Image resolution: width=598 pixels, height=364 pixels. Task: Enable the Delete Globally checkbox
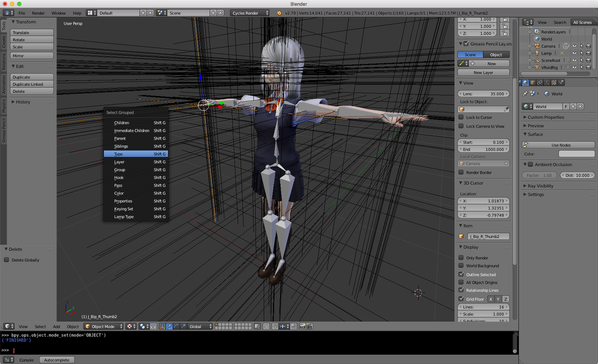[x=6, y=260]
